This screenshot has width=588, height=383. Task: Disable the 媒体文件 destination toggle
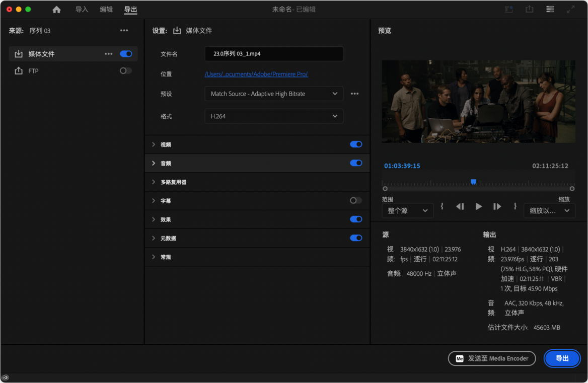click(126, 54)
